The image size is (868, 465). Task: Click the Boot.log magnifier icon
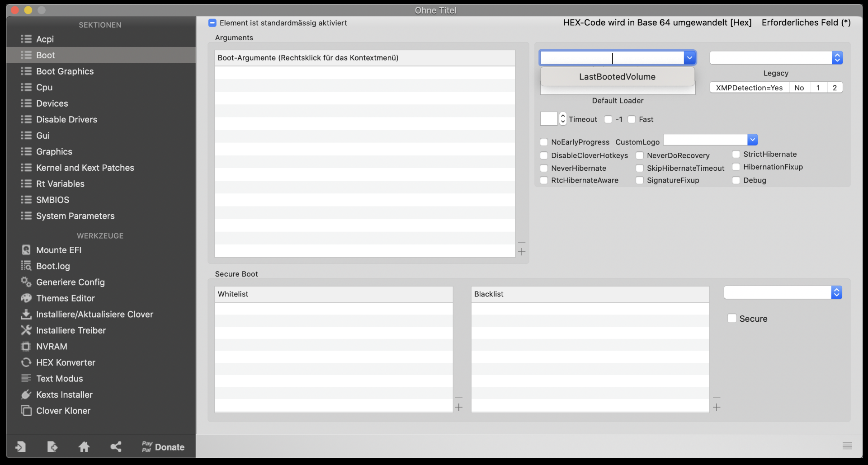[26, 266]
